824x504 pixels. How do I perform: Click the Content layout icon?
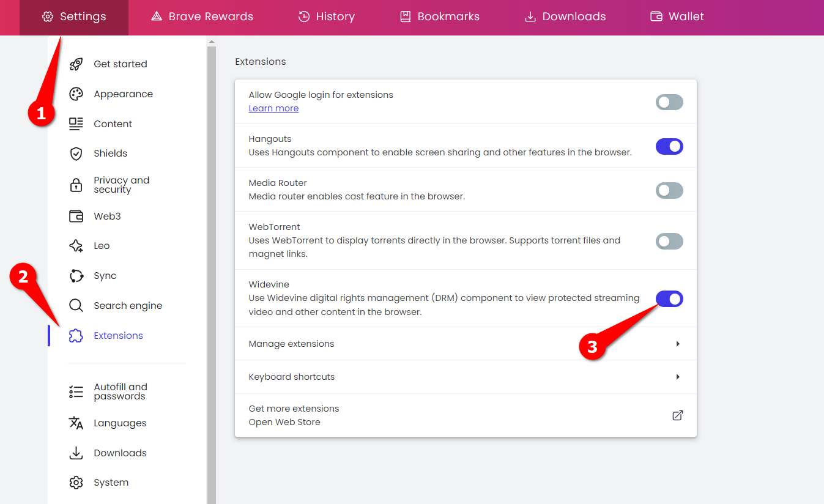(x=76, y=124)
